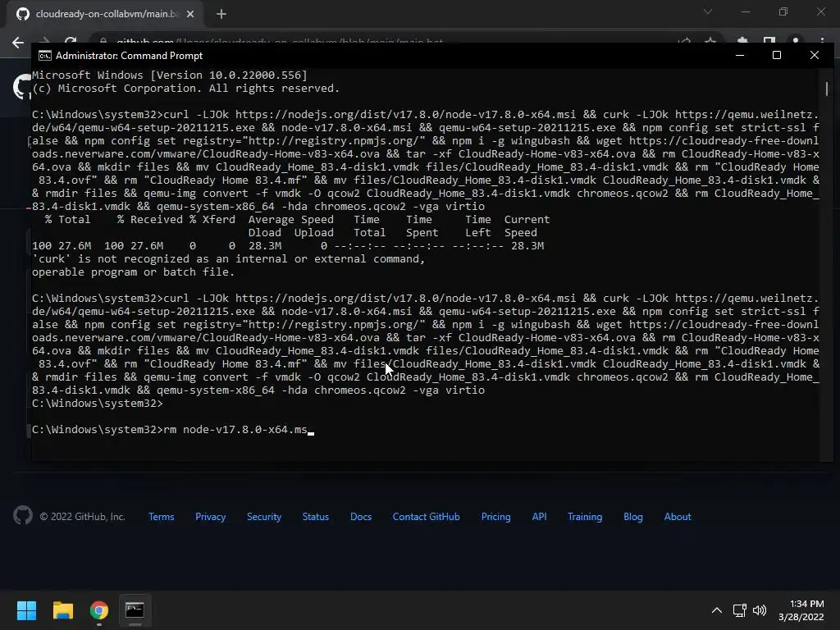Show hidden system tray icons
840x630 pixels.
pos(717,610)
